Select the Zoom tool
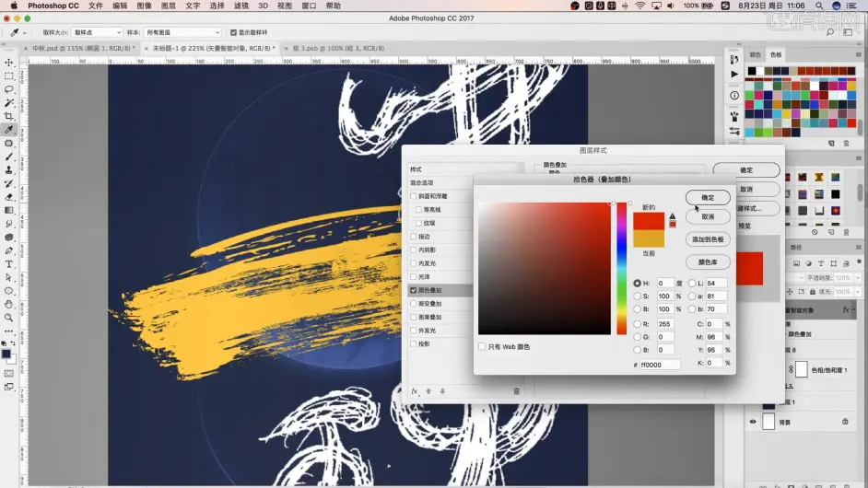This screenshot has height=488, width=868. point(9,318)
